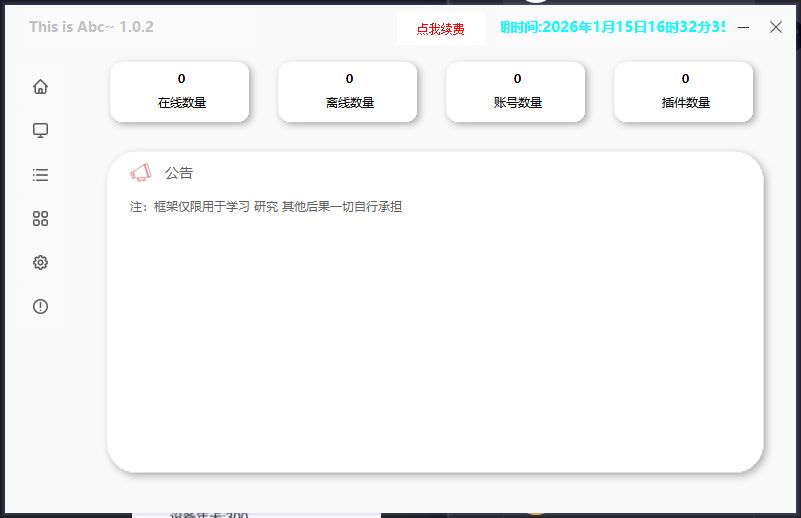Click the notice text 框架仅限用于学习
Viewport: 801px width, 518px height.
(x=201, y=207)
